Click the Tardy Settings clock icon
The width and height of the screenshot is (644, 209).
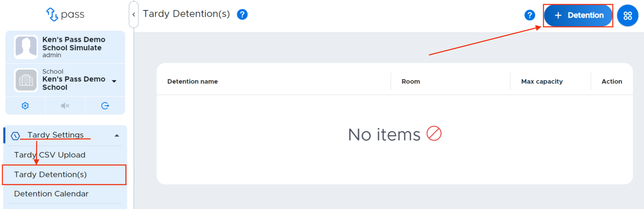15,136
